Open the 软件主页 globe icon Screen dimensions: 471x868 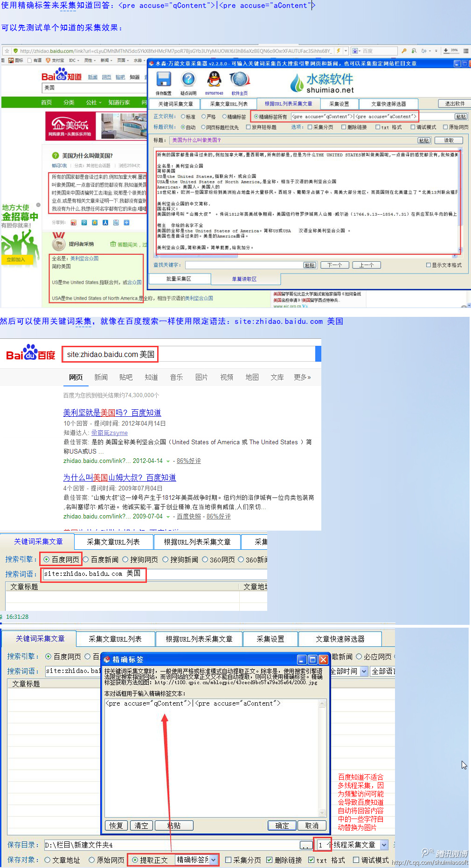[239, 80]
